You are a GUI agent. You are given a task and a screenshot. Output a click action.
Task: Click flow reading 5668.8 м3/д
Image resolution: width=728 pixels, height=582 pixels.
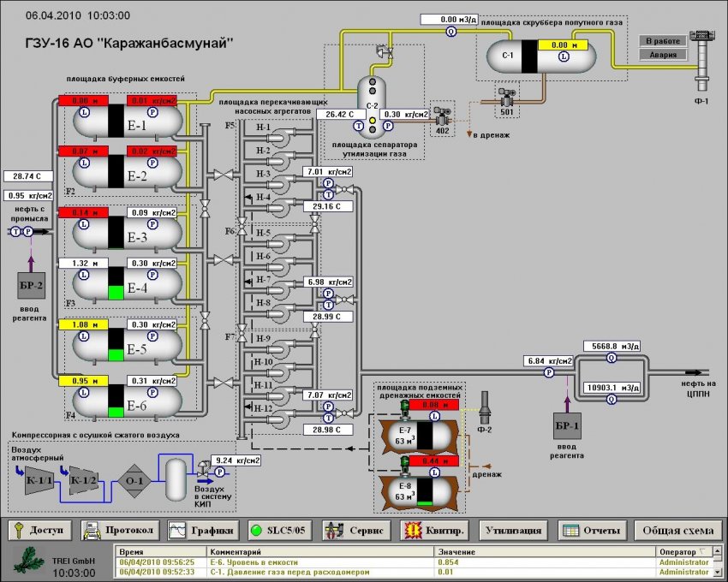click(612, 347)
